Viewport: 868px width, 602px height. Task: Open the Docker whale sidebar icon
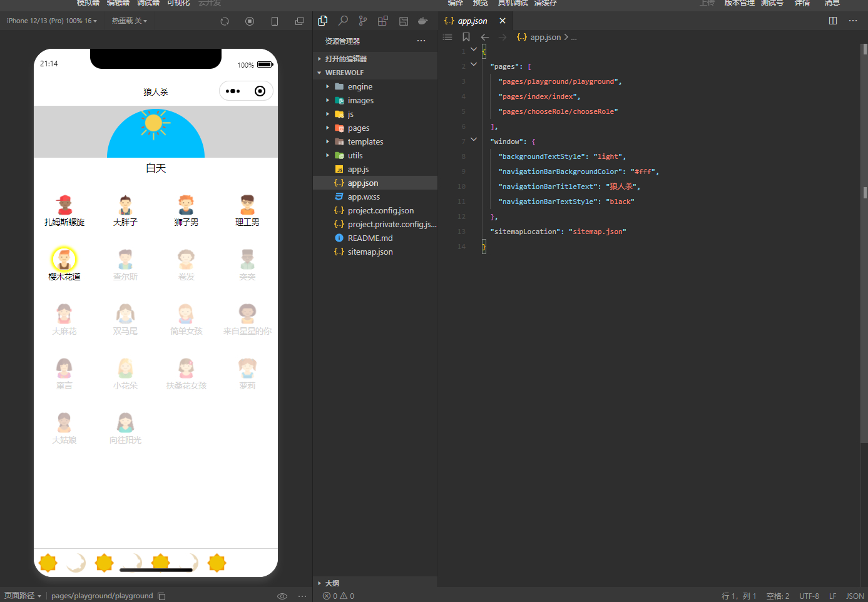pos(423,21)
